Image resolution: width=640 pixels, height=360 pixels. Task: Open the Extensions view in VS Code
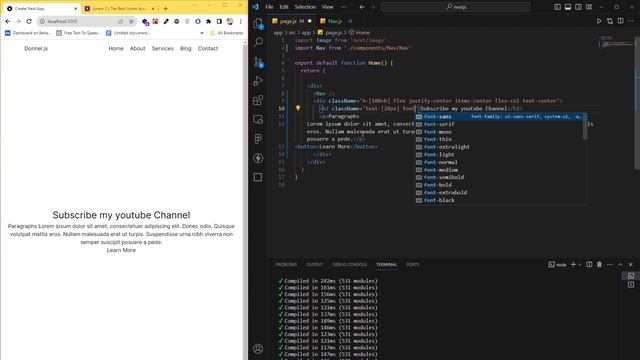(x=258, y=100)
